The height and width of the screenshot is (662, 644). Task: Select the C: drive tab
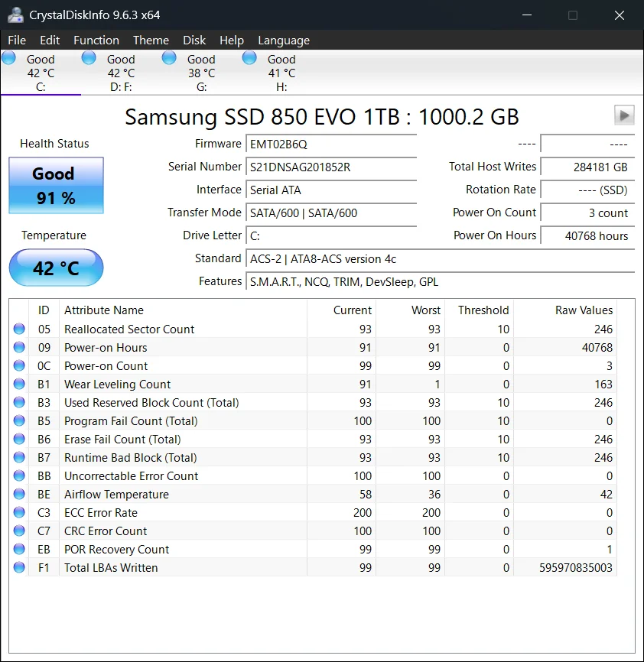[x=41, y=73]
